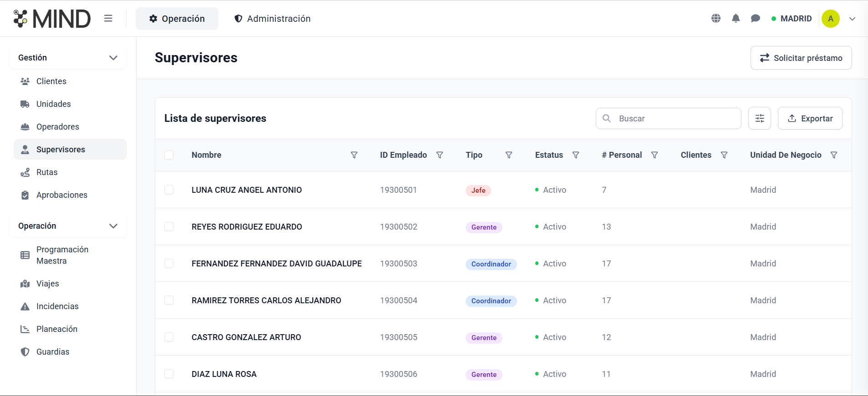
Task: Filter the Tipo column
Action: 509,155
